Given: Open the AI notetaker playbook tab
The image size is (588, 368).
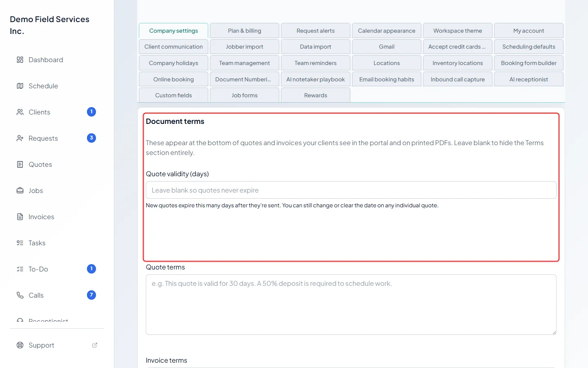Looking at the screenshot, I should click(316, 79).
